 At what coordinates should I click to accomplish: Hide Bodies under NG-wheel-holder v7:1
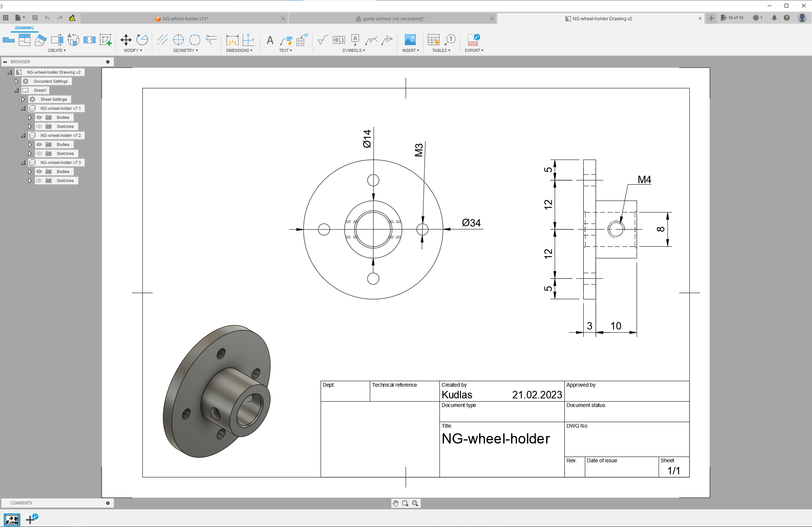coord(39,117)
